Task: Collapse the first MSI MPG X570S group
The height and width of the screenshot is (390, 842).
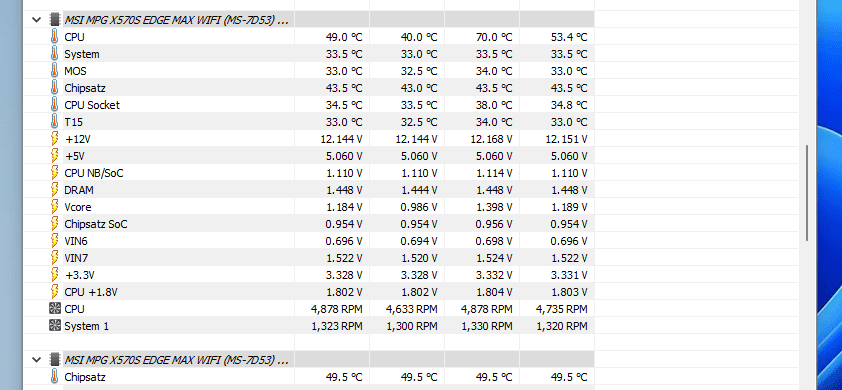Action: pyautogui.click(x=37, y=20)
